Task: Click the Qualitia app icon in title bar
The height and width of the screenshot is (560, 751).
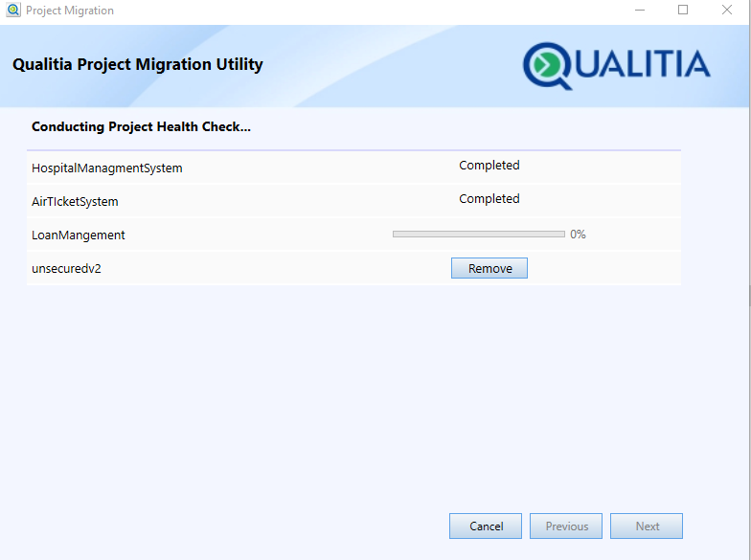Action: [13, 11]
